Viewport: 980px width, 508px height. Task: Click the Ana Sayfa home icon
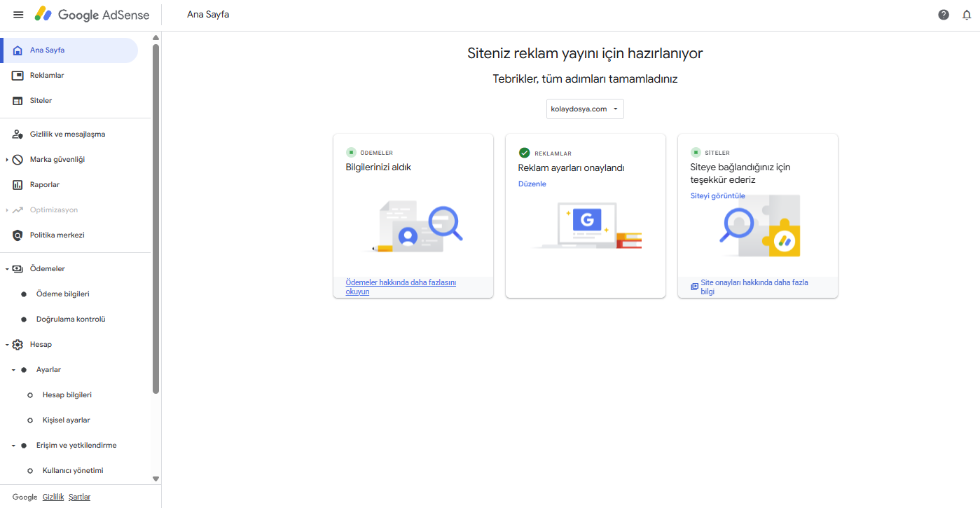pos(18,50)
